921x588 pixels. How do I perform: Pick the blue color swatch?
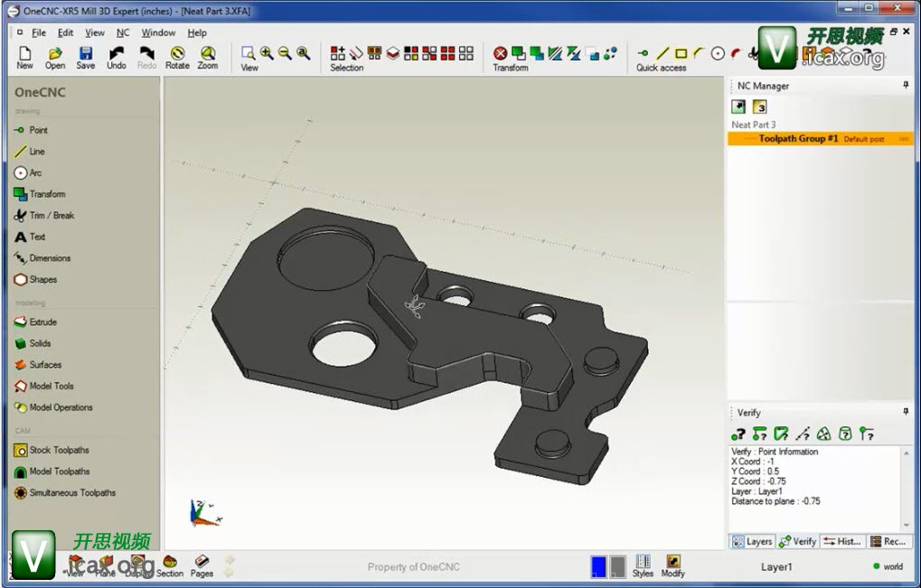click(x=598, y=566)
